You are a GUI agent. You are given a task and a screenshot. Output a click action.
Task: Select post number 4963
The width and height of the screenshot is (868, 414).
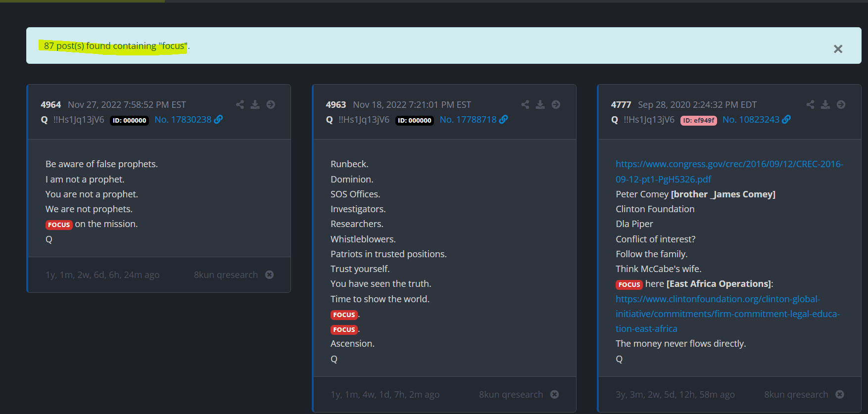pos(336,104)
